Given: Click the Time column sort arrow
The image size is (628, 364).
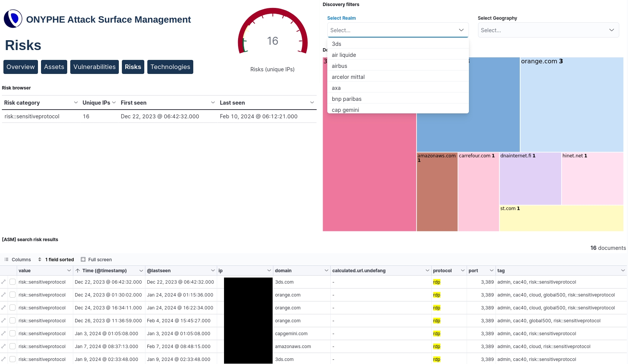Looking at the screenshot, I should click(77, 270).
